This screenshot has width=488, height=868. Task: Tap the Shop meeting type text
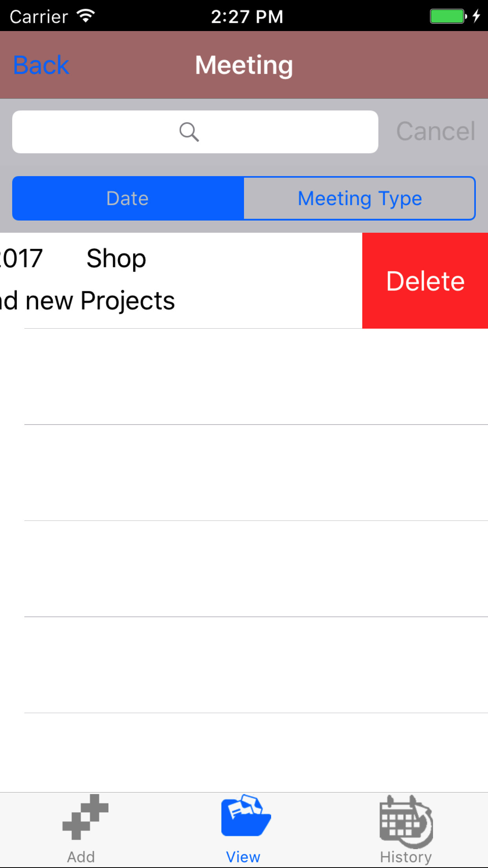point(116,258)
